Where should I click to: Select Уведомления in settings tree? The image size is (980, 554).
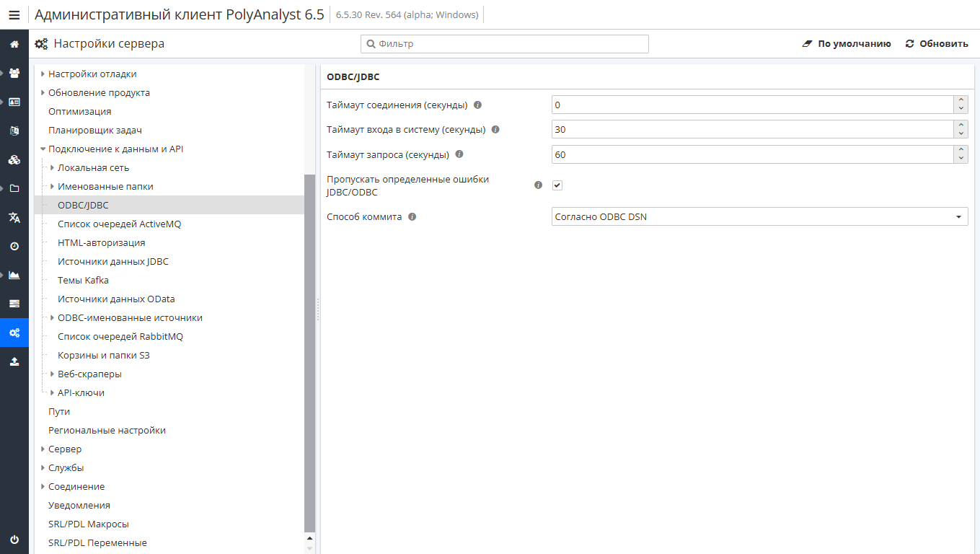[x=79, y=505]
